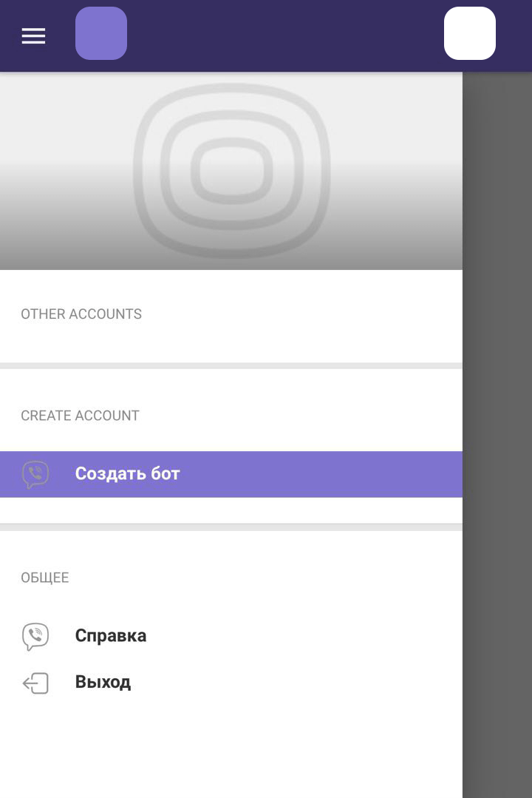Click the CREATE ACCOUNT section header
532x798 pixels.
point(80,416)
